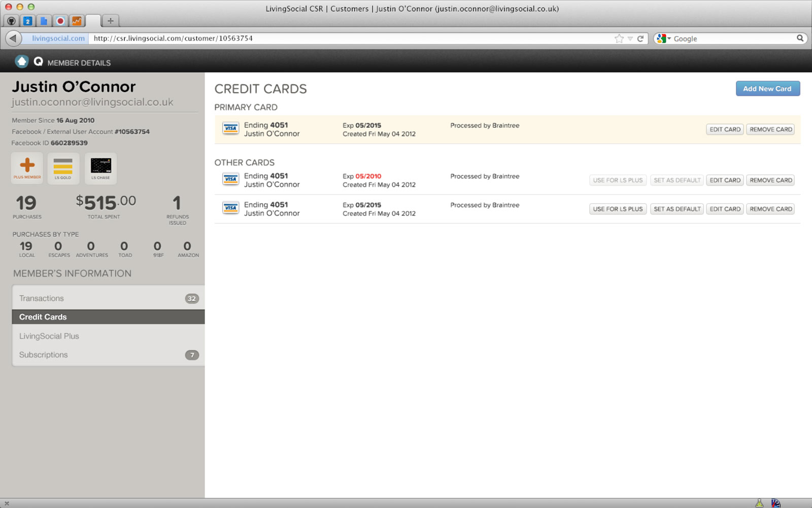Switch to the Transactions tab
This screenshot has width=812, height=508.
pyautogui.click(x=108, y=298)
